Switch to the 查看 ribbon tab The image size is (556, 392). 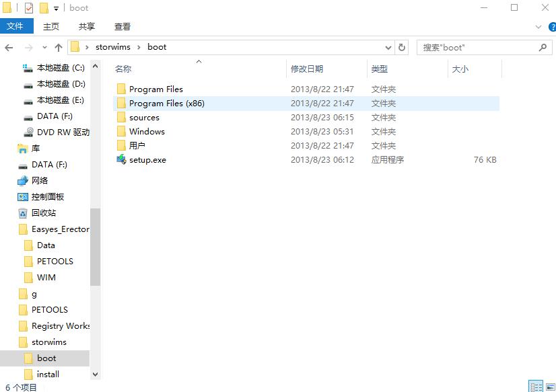121,26
